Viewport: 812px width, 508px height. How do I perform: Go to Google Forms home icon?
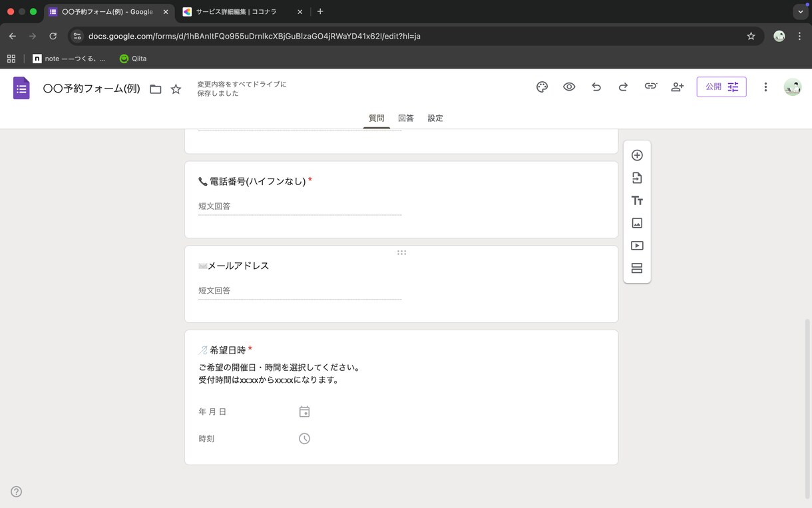tap(21, 88)
